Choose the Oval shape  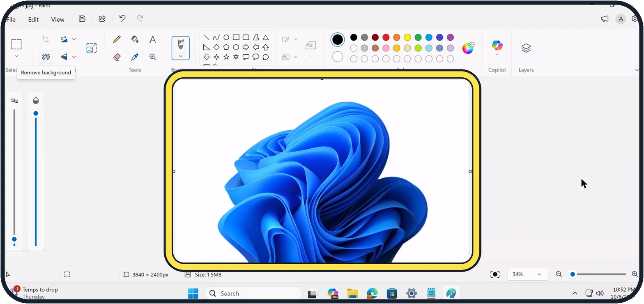226,37
